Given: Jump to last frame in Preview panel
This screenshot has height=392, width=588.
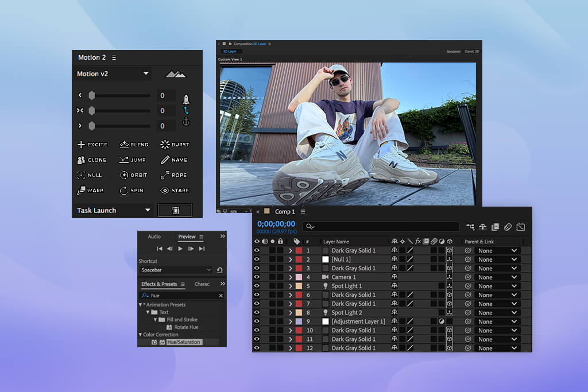Looking at the screenshot, I should pos(202,249).
